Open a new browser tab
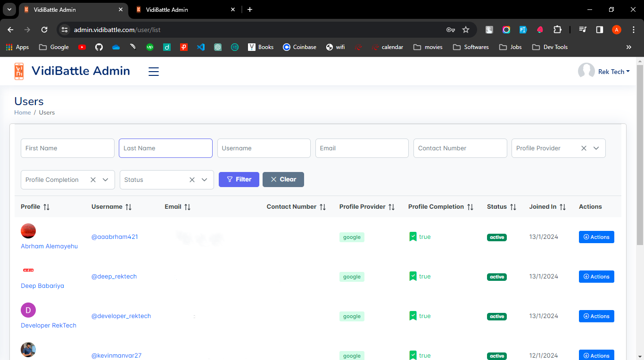Screen dimensions: 644x360 250,9
